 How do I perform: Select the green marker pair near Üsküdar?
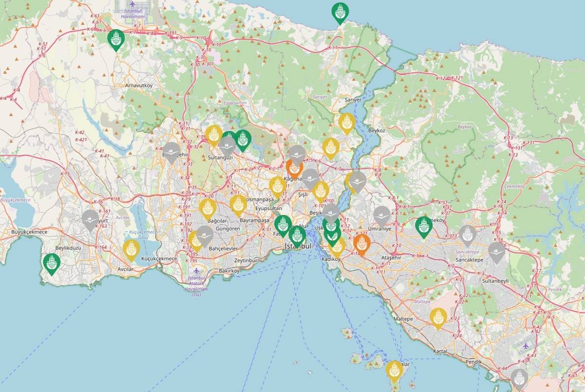point(331,230)
